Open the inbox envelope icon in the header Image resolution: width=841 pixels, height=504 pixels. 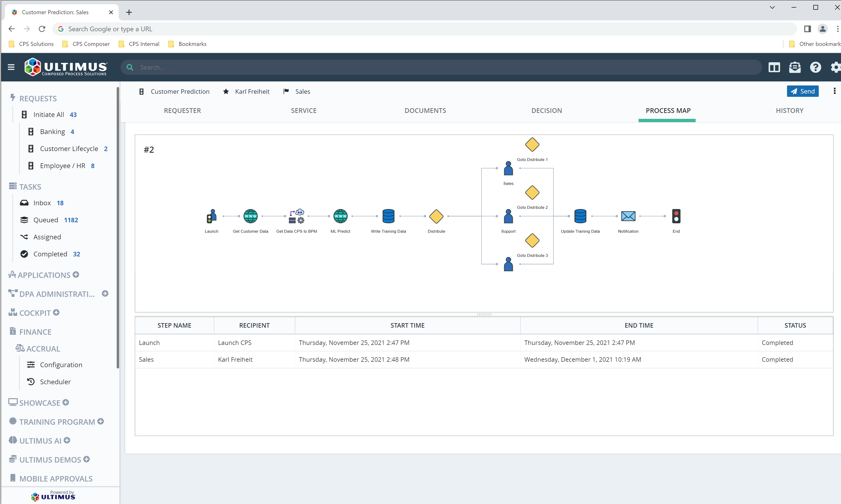pyautogui.click(x=795, y=67)
